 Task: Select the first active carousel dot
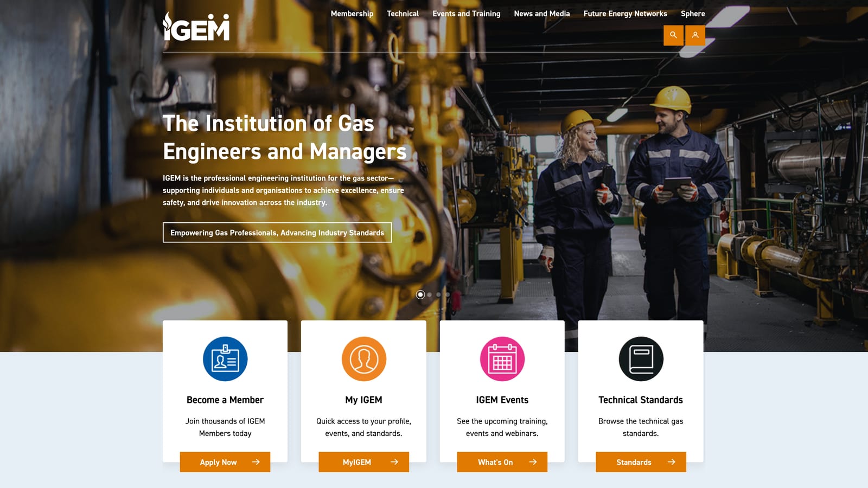click(420, 294)
